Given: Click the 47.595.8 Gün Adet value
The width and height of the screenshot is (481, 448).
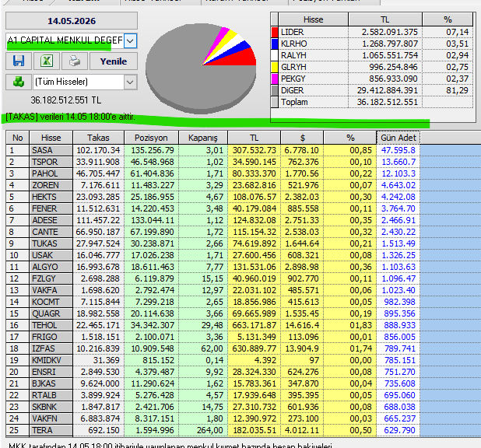Looking at the screenshot, I should point(398,150).
